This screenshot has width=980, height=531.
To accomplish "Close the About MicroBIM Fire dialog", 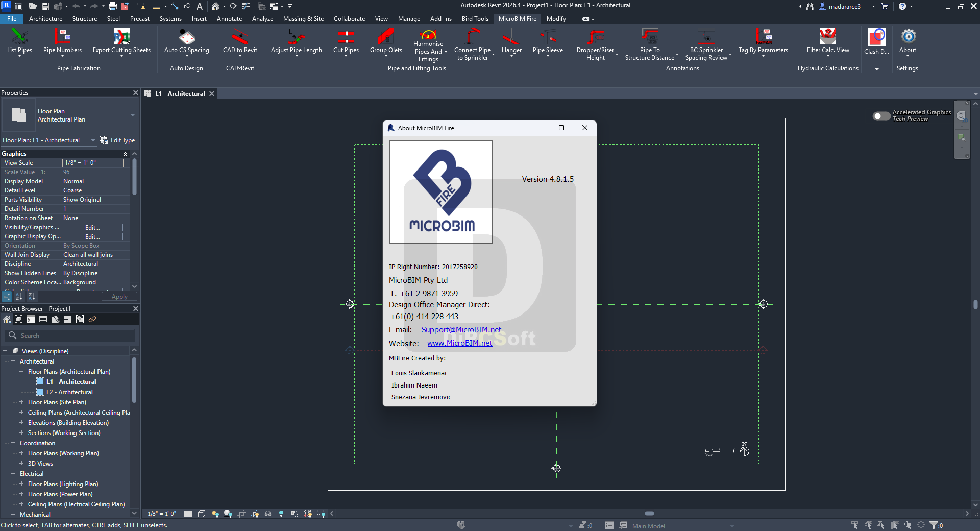I will [585, 128].
